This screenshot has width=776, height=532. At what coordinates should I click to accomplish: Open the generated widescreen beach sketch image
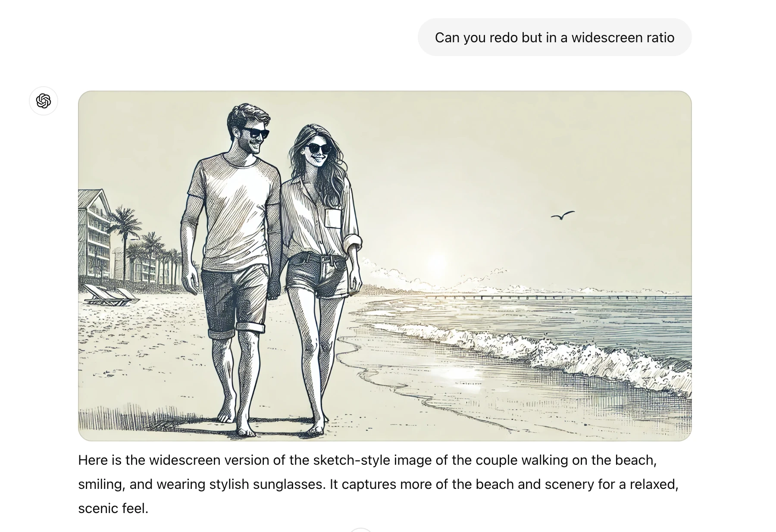pyautogui.click(x=385, y=266)
